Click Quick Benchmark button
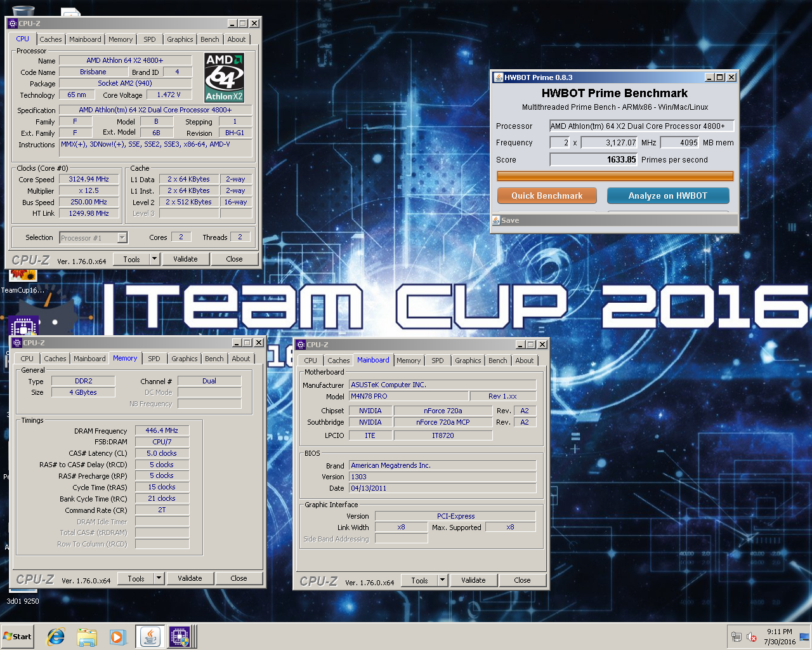 click(x=547, y=196)
